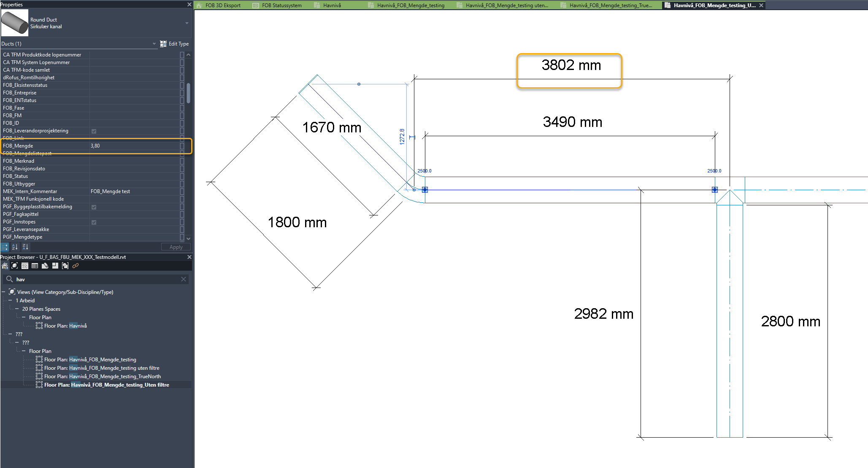Image resolution: width=868 pixels, height=468 pixels.
Task: Collapse the 20 Planes Spaces tree node
Action: pyautogui.click(x=17, y=309)
